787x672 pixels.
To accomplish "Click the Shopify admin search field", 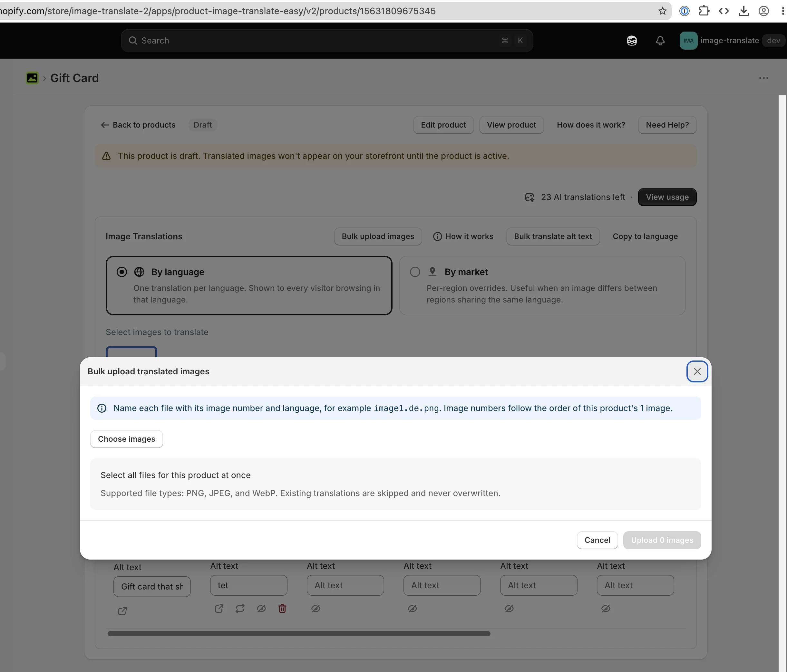I will pyautogui.click(x=327, y=41).
